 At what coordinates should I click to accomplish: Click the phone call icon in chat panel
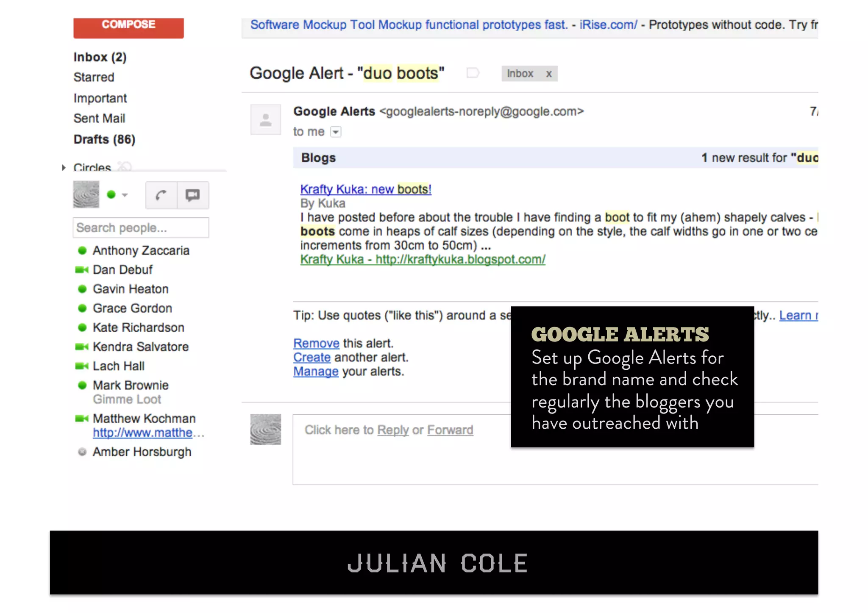(161, 195)
